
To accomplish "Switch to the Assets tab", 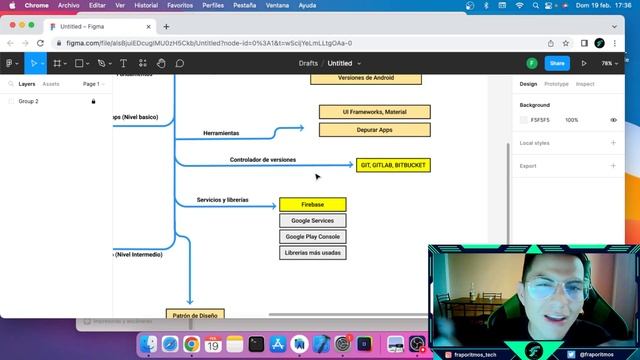I will [x=51, y=84].
